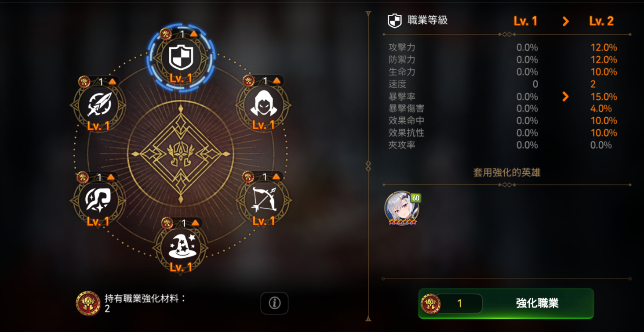Click upgrade arrow above sword class

112,81
